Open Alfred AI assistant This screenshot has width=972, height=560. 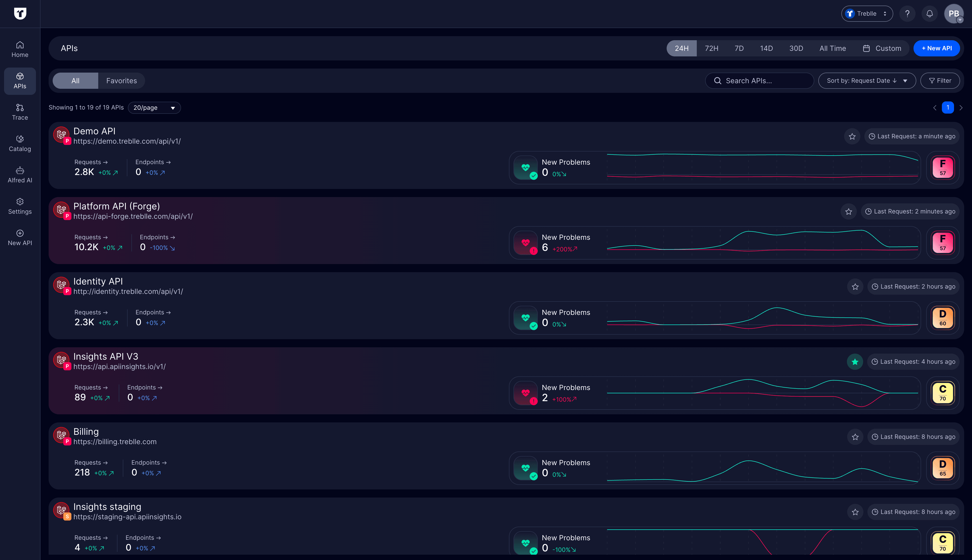(20, 175)
